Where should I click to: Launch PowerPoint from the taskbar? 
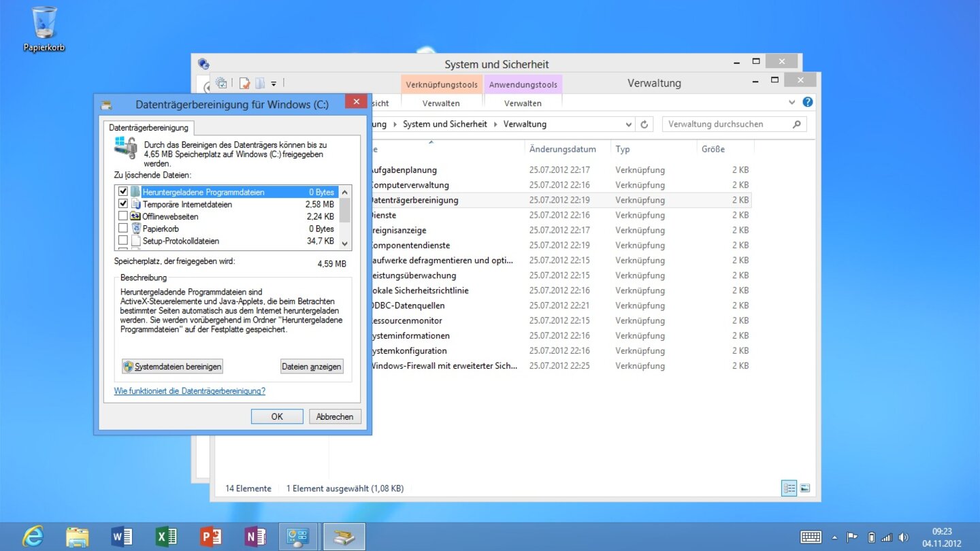click(x=210, y=537)
